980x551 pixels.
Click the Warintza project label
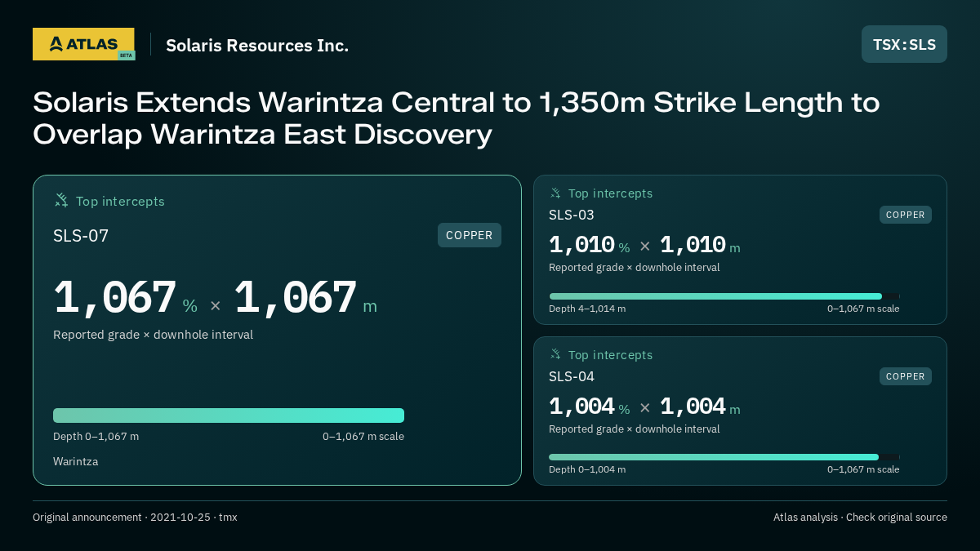pyautogui.click(x=75, y=461)
